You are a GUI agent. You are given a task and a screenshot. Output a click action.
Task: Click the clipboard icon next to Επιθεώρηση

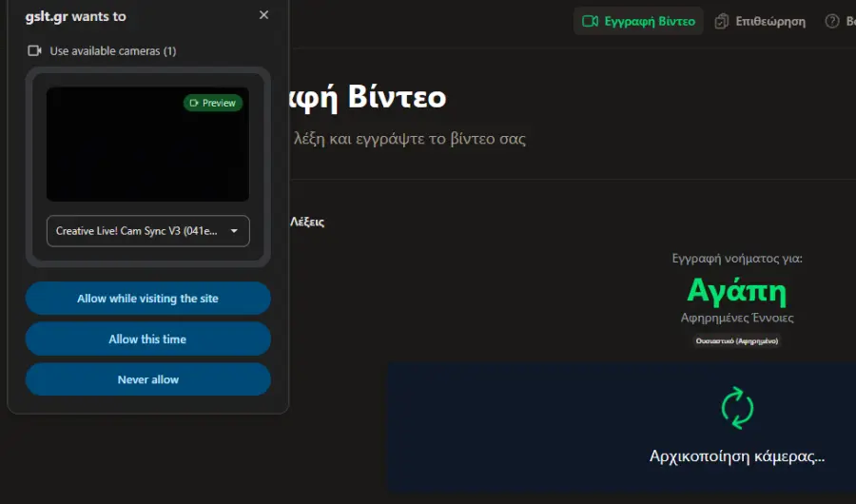pos(722,21)
